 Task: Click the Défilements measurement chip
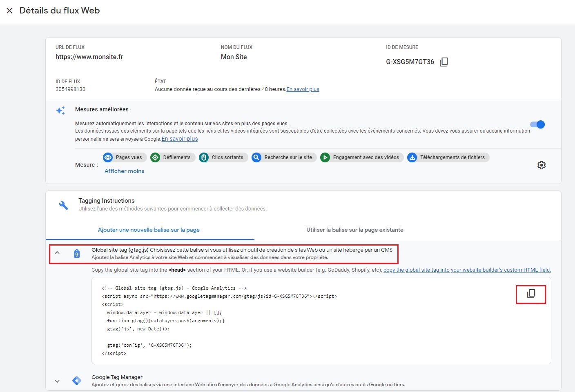(172, 157)
